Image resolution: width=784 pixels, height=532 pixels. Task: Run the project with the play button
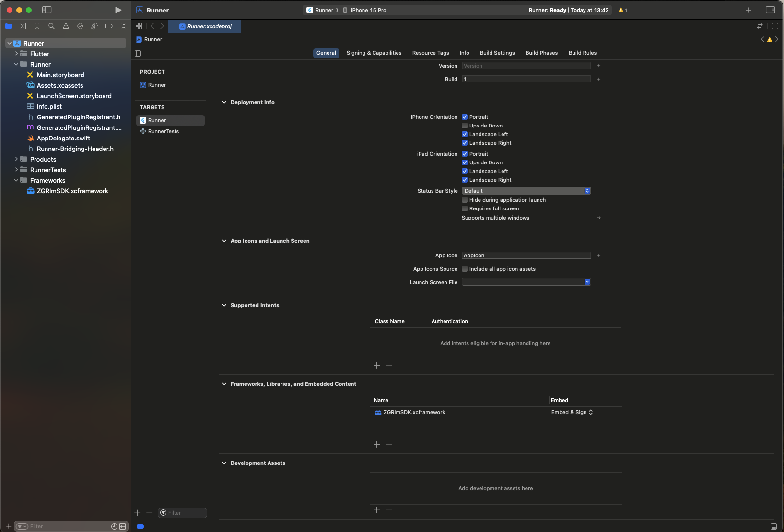coord(118,10)
